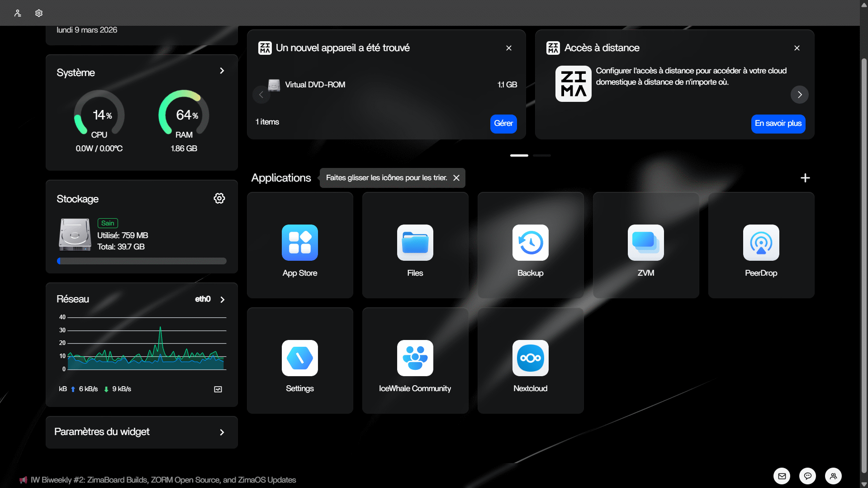Expand the Réseau eth0 interface selector
868x488 pixels.
(x=222, y=300)
